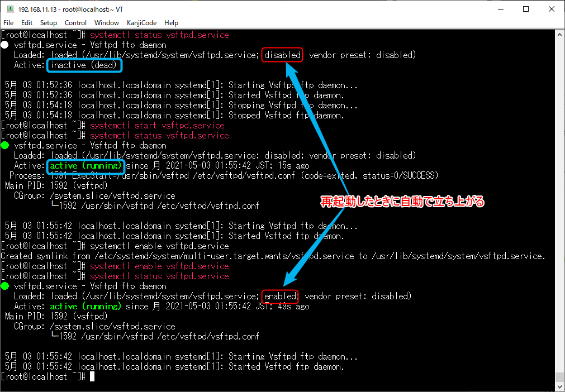The width and height of the screenshot is (565, 392).
Task: Open the Control menu
Action: [75, 23]
